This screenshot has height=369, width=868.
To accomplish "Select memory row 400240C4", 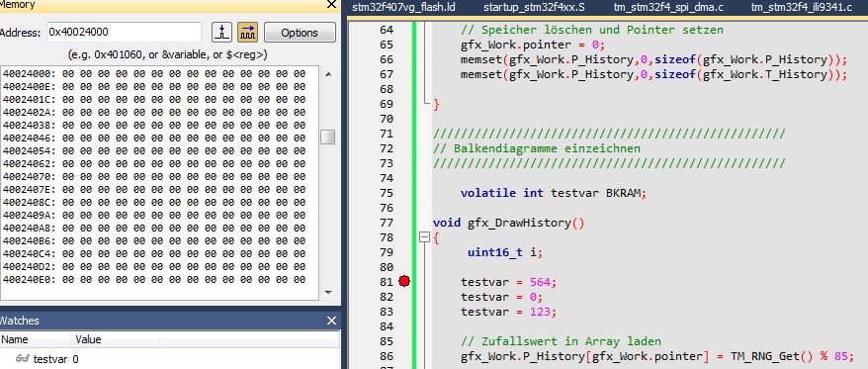I will [x=154, y=254].
